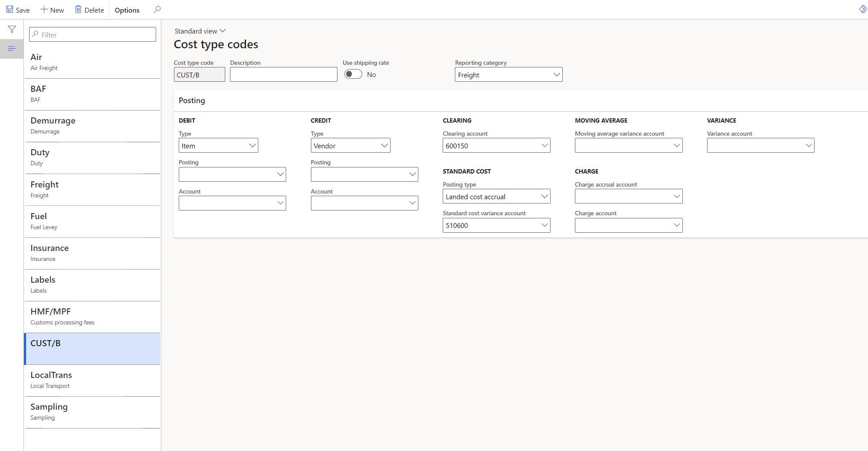Open search using the toolbar magnifier icon
This screenshot has width=868, height=451.
157,9
